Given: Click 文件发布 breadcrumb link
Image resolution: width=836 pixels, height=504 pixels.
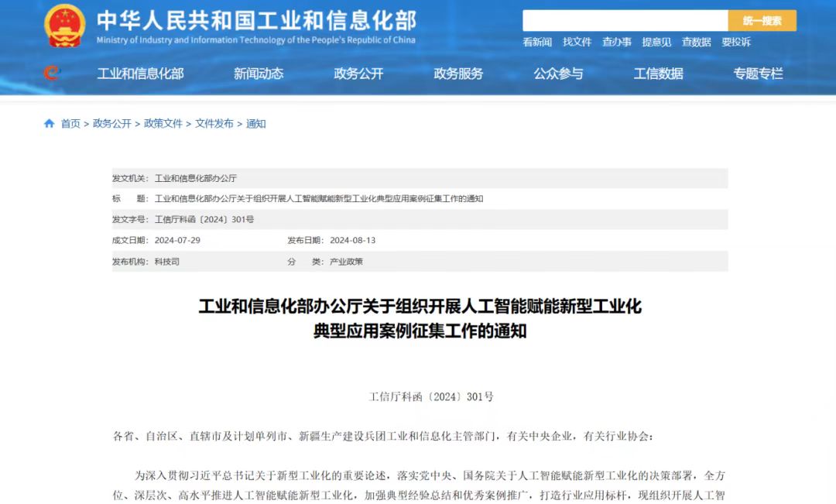Looking at the screenshot, I should click(x=214, y=124).
